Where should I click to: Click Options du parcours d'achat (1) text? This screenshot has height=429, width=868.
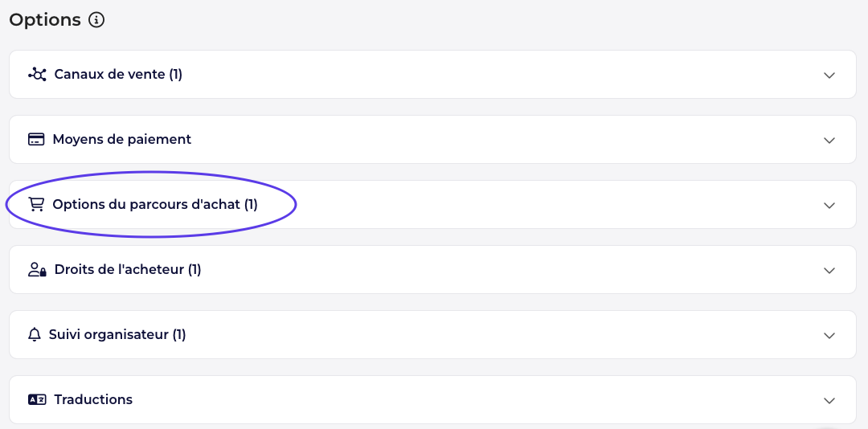point(155,205)
